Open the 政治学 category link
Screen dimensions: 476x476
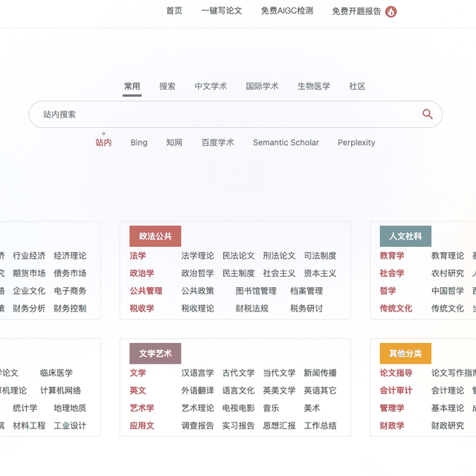(142, 273)
